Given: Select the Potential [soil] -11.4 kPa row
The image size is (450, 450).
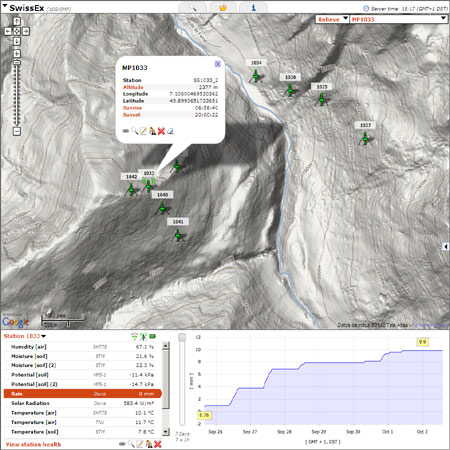Looking at the screenshot, I should coord(83,375).
